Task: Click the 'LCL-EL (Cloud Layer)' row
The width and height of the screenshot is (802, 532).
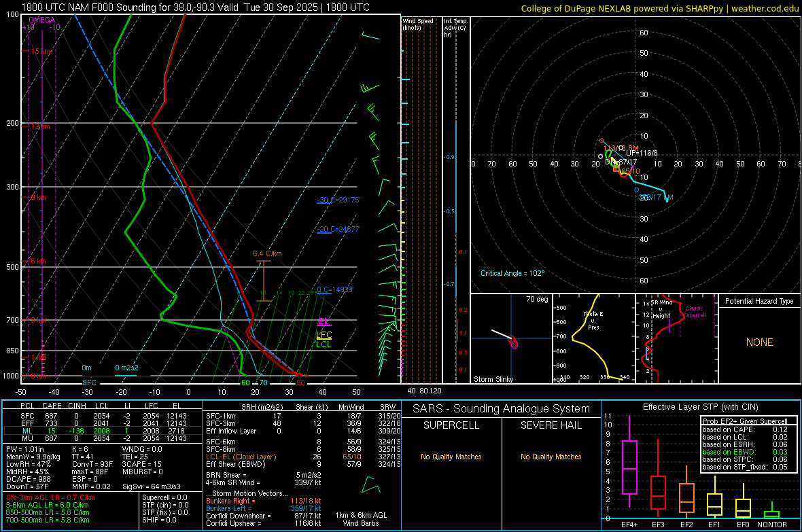Action: tap(303, 457)
